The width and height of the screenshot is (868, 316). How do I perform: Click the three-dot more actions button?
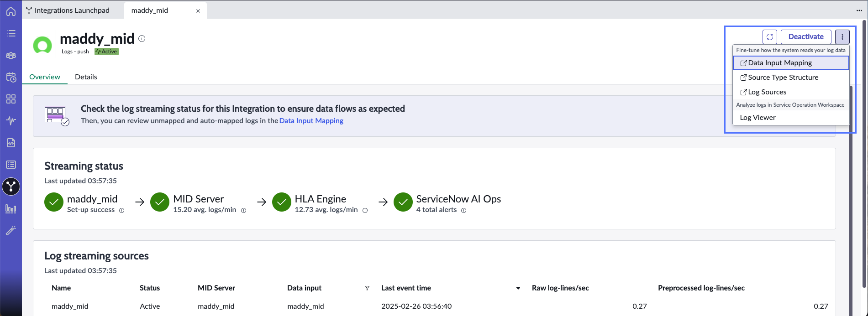pos(842,37)
